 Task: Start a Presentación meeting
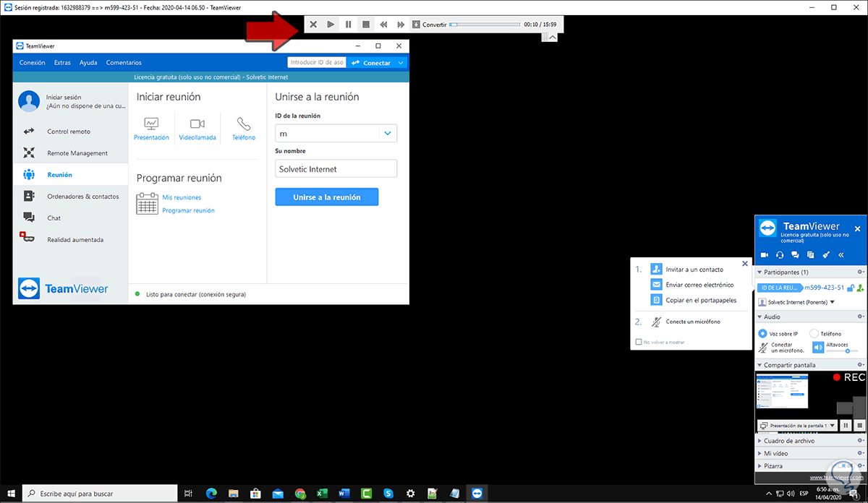(x=151, y=129)
